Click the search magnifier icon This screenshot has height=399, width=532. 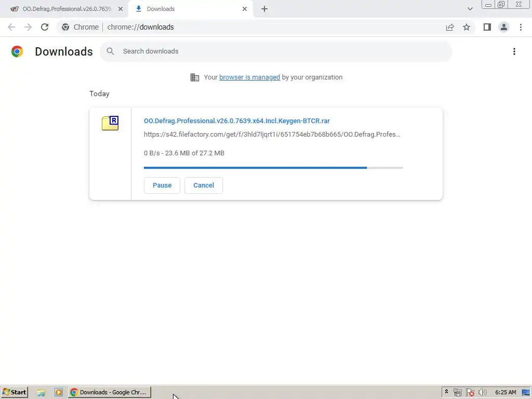[110, 51]
